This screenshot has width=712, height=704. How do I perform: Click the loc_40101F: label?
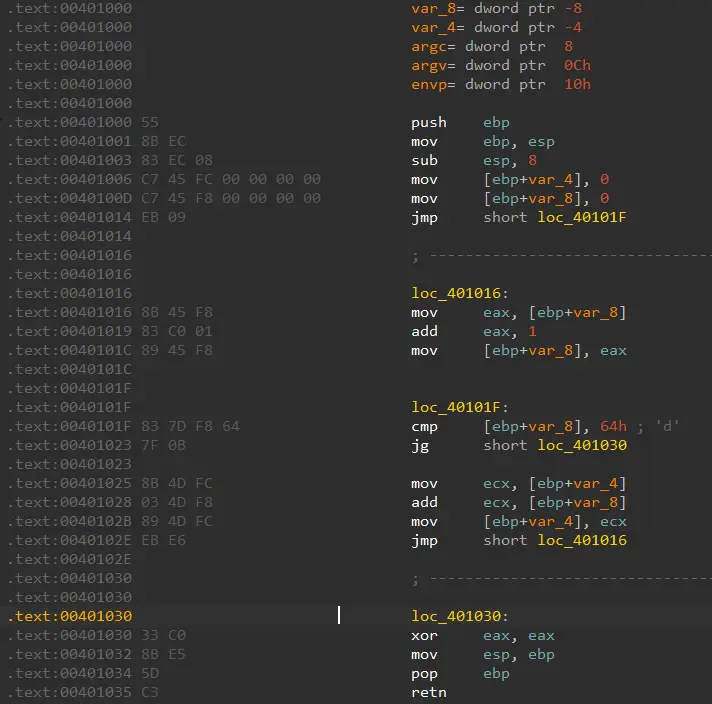tap(460, 407)
